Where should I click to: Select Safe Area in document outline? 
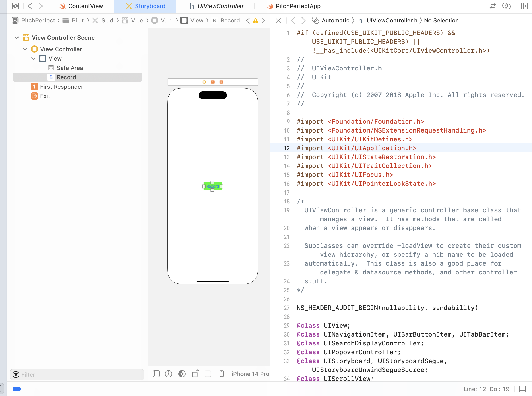pos(70,68)
